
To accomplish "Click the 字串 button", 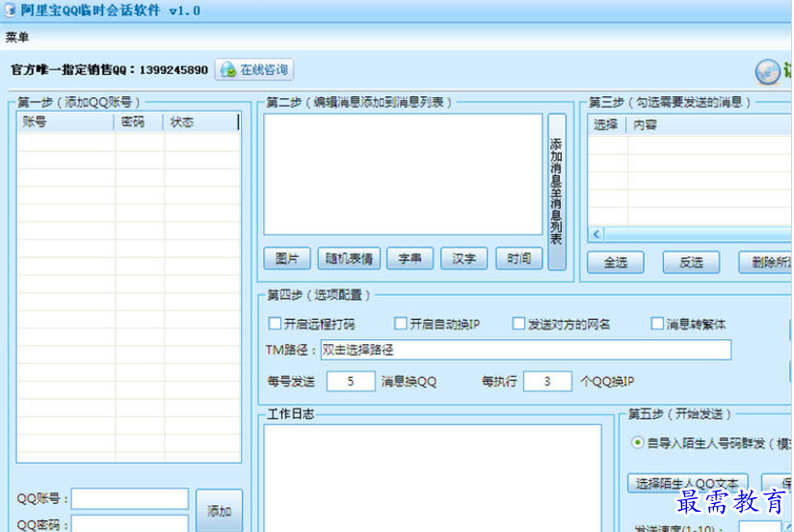I will [x=410, y=258].
